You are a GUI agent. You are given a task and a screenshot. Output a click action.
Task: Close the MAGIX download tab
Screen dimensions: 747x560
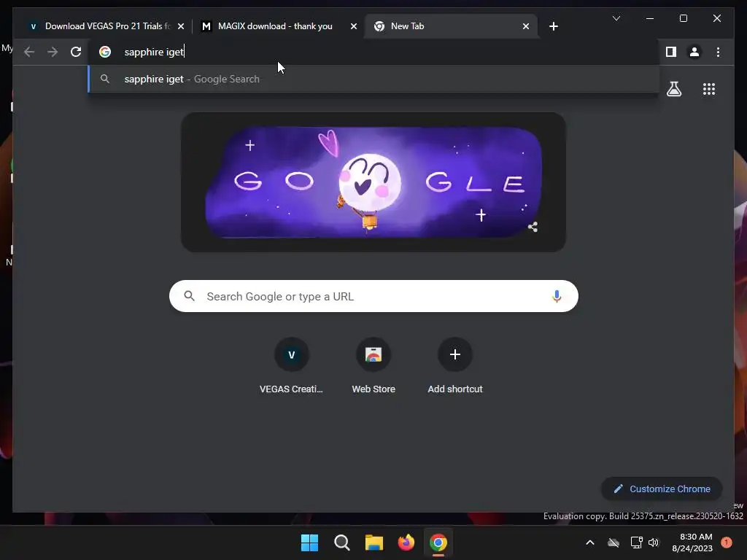click(x=354, y=26)
